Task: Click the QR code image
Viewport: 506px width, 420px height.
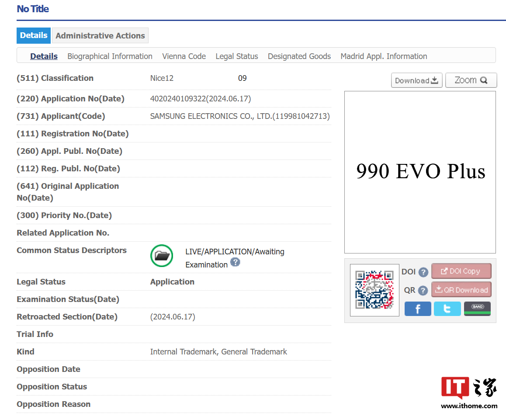Action: (x=374, y=290)
